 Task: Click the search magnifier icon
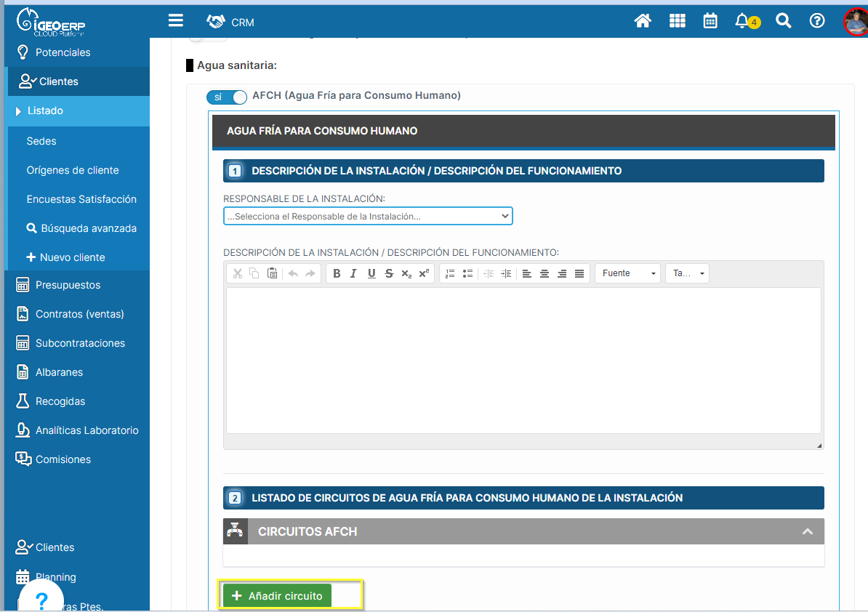click(783, 21)
